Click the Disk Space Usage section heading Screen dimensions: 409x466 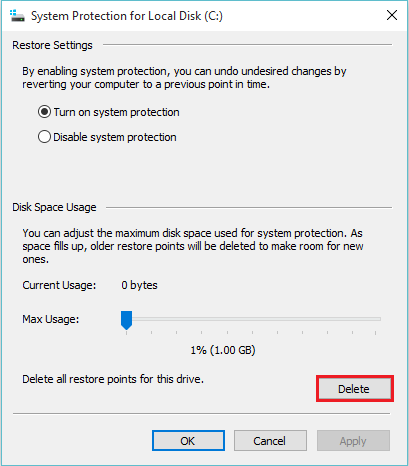[54, 207]
